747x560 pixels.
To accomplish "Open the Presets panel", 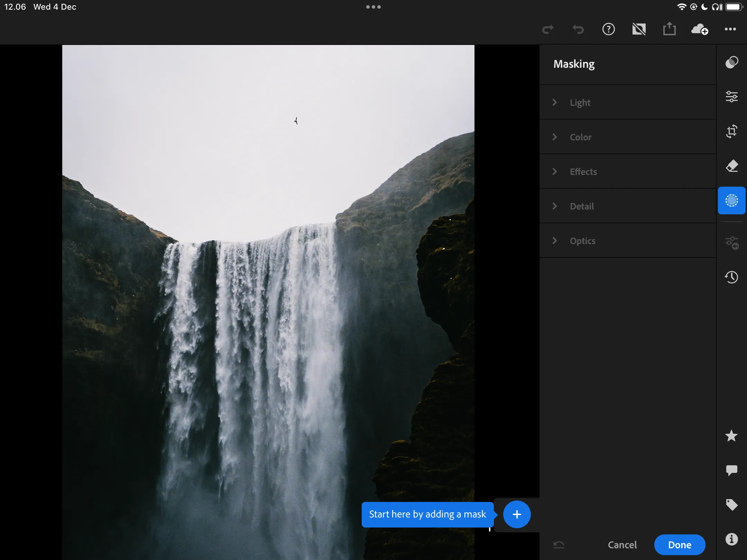I will coord(732,242).
